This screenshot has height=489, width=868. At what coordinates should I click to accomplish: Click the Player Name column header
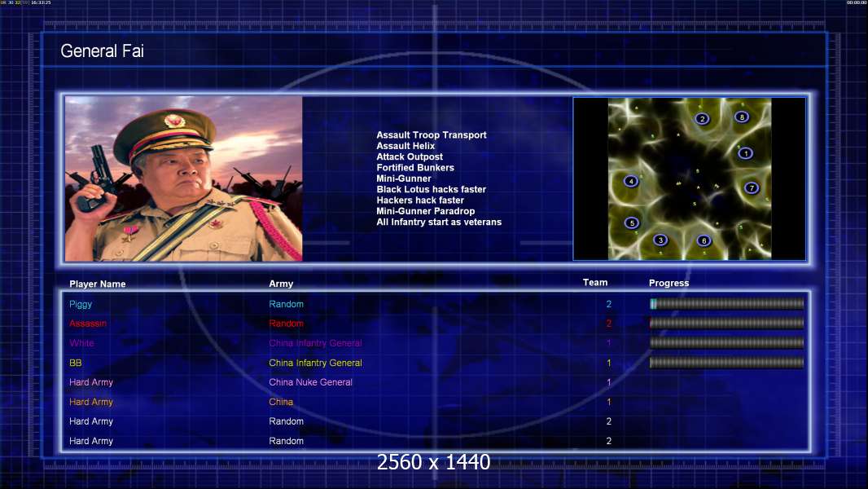tap(98, 284)
